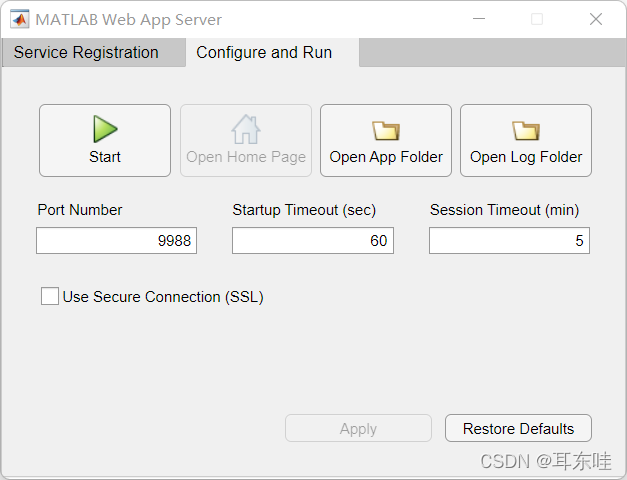Click the Session Timeout (min) label

click(504, 210)
